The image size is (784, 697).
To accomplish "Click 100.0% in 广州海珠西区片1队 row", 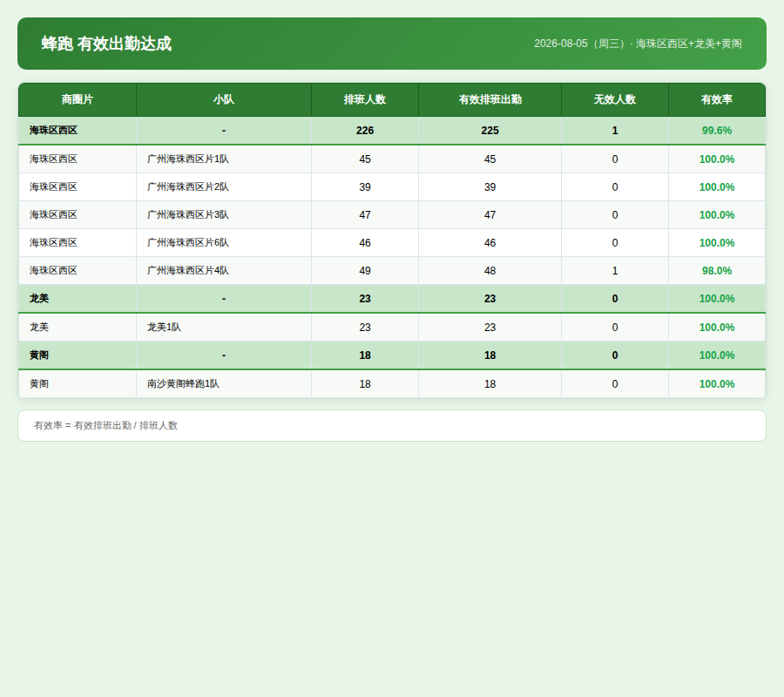I will 717,159.
